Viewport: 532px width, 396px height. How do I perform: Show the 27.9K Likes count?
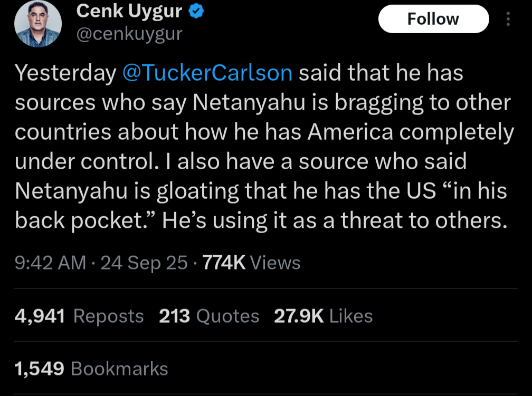(324, 316)
